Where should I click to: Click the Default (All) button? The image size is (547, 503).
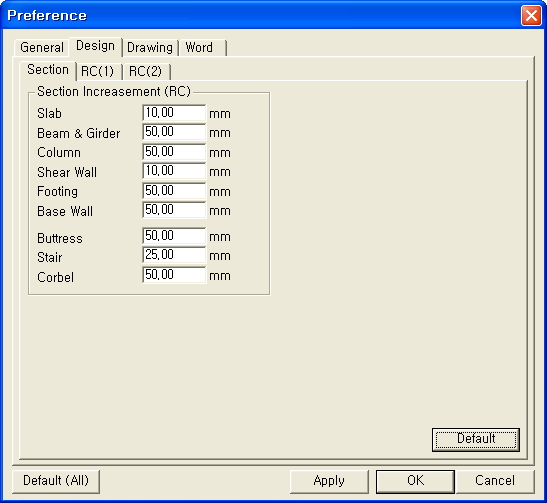coord(56,481)
